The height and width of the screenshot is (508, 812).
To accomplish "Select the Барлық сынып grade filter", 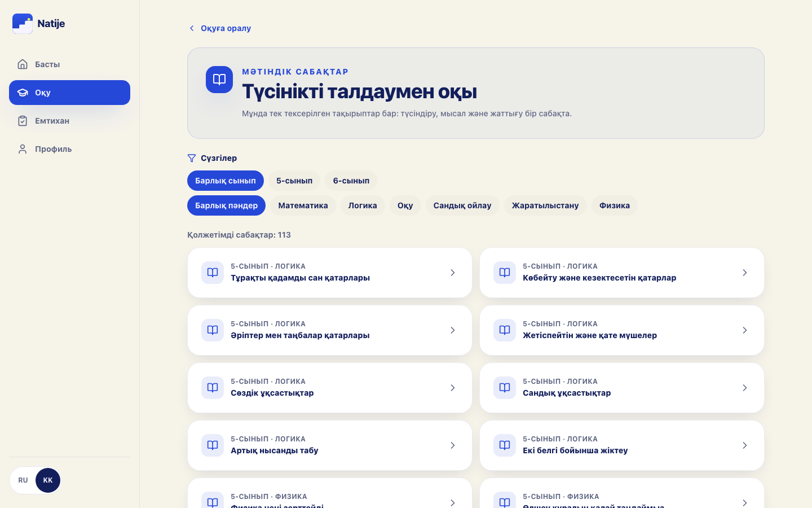I will [x=226, y=181].
